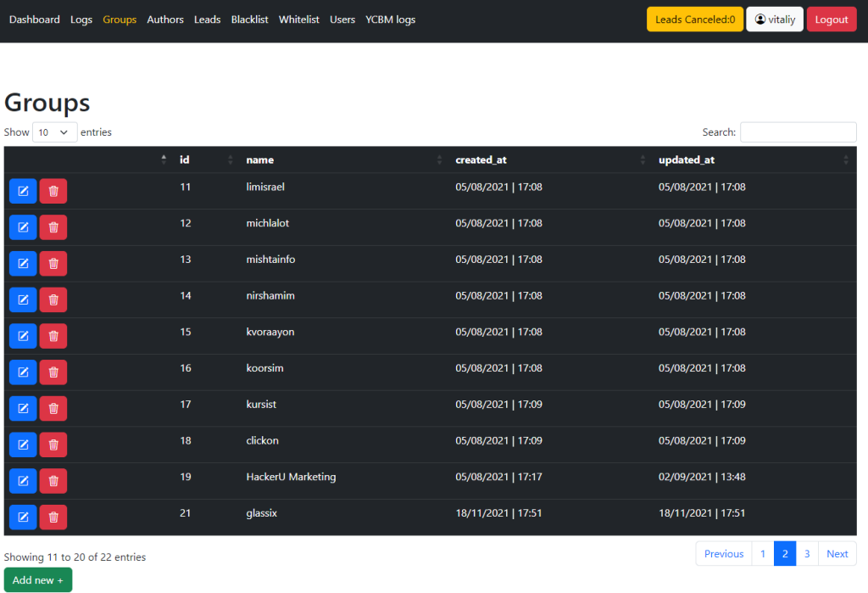Open edit for the mishtainfo group
This screenshot has height=593, width=868.
(23, 264)
